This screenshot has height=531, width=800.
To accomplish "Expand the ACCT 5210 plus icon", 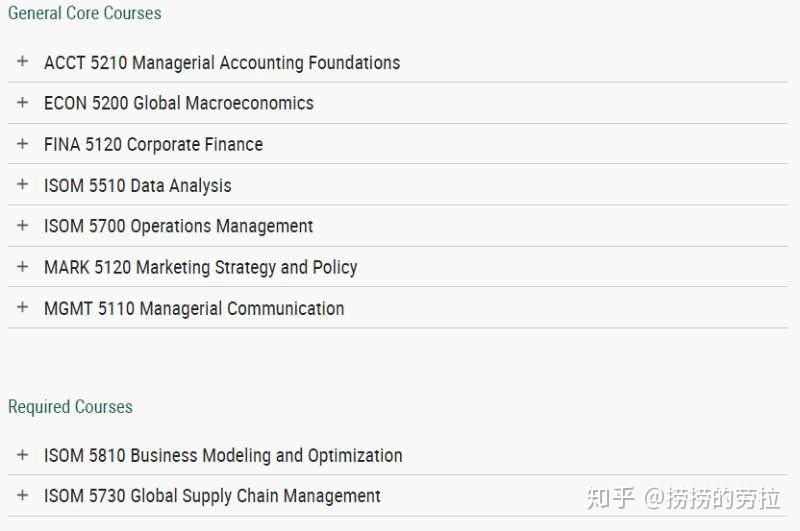I will coord(22,62).
